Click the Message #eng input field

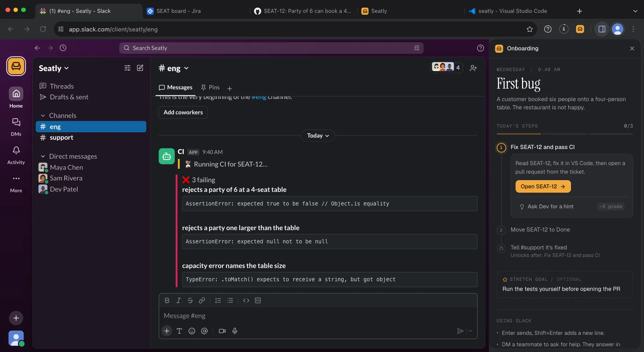pyautogui.click(x=318, y=316)
